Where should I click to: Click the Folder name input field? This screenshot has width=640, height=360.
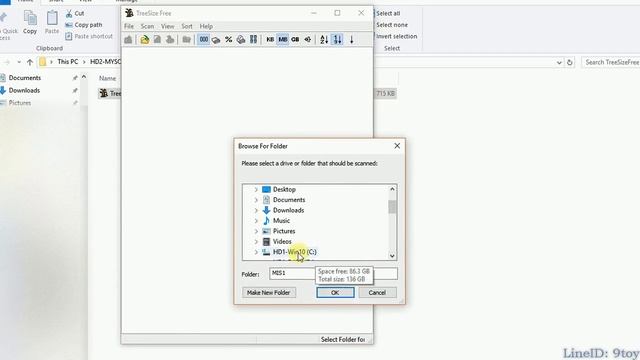point(333,273)
